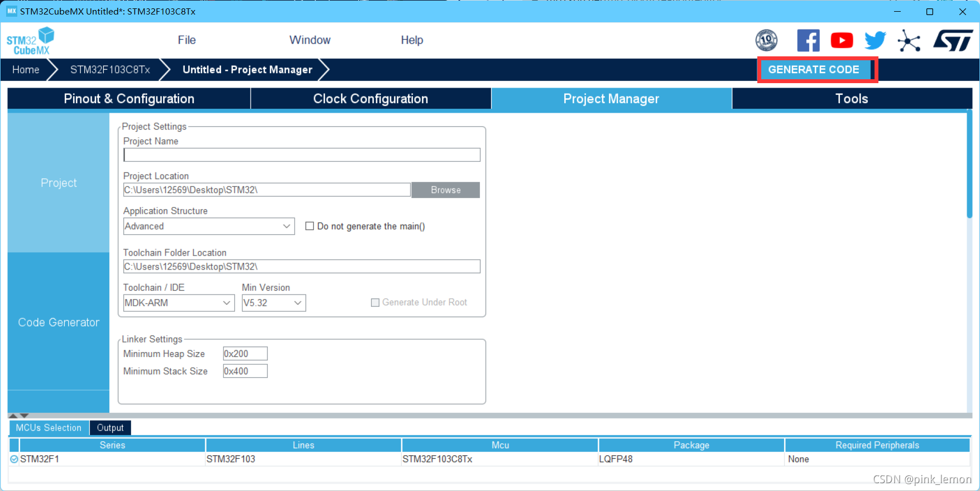Enable Do not generate the main() checkbox

(310, 226)
